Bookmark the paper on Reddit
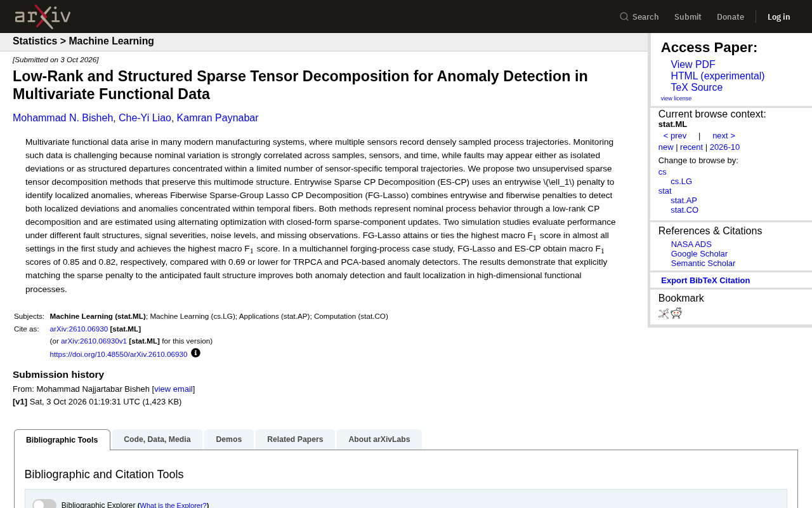Viewport: 812px width, 508px height. coord(676,313)
